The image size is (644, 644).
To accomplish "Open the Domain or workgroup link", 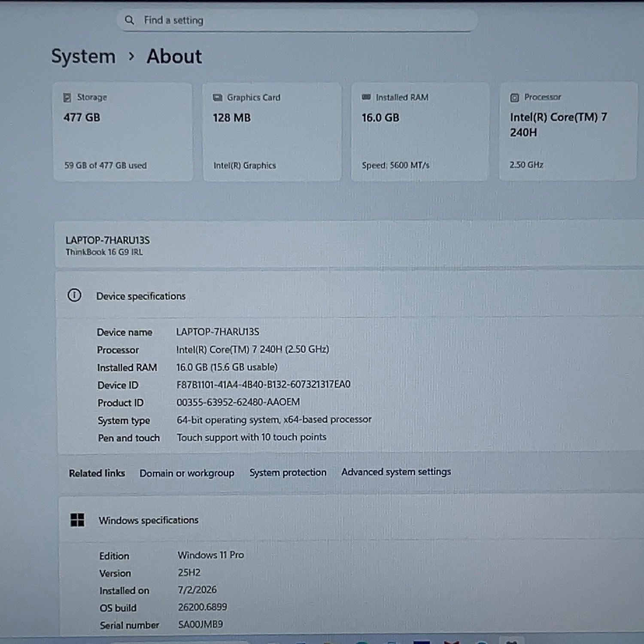I will [187, 473].
